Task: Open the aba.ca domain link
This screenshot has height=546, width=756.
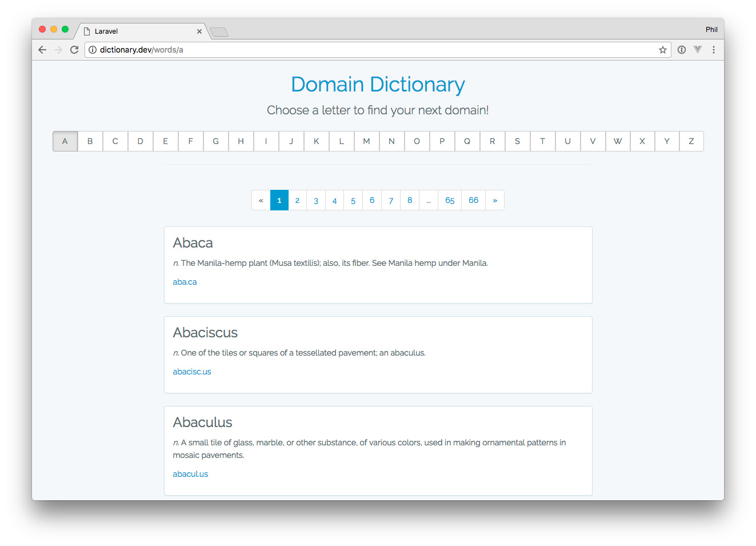Action: [x=185, y=282]
